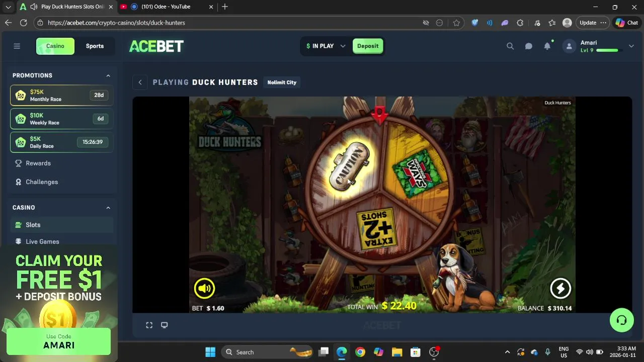The height and width of the screenshot is (362, 644).
Task: Click the AceBet logo
Action: click(156, 46)
